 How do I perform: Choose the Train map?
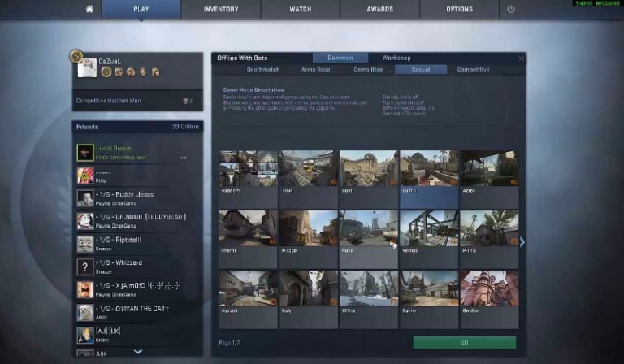(x=309, y=179)
